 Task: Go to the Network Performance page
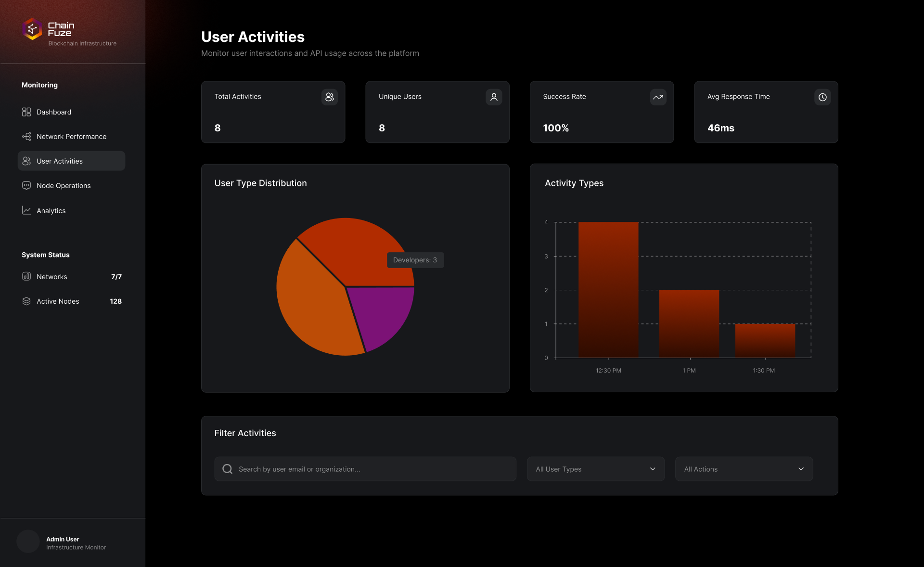pyautogui.click(x=71, y=137)
